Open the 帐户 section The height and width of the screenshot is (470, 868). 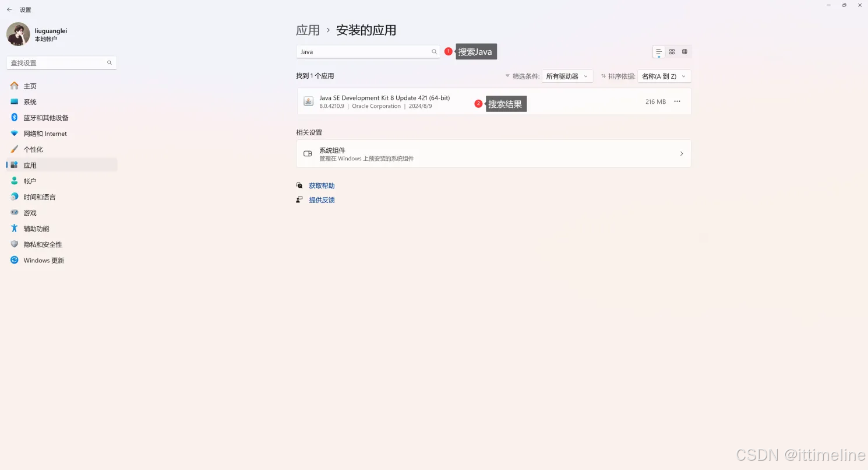(62, 181)
